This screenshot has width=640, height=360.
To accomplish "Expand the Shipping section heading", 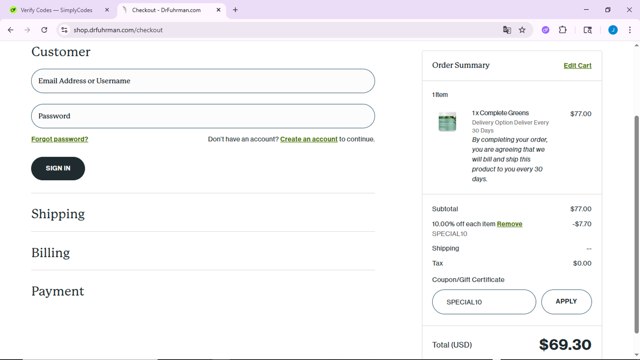I will [x=58, y=214].
